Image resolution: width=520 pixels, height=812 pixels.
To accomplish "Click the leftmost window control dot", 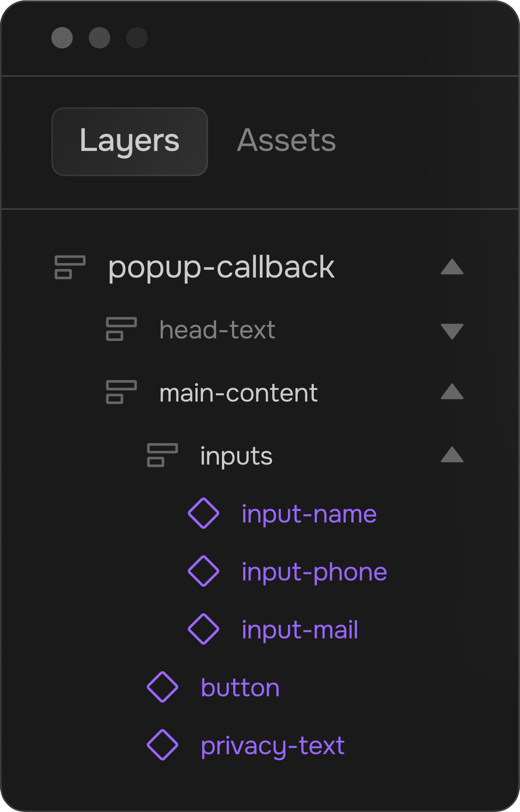I will pos(62,38).
